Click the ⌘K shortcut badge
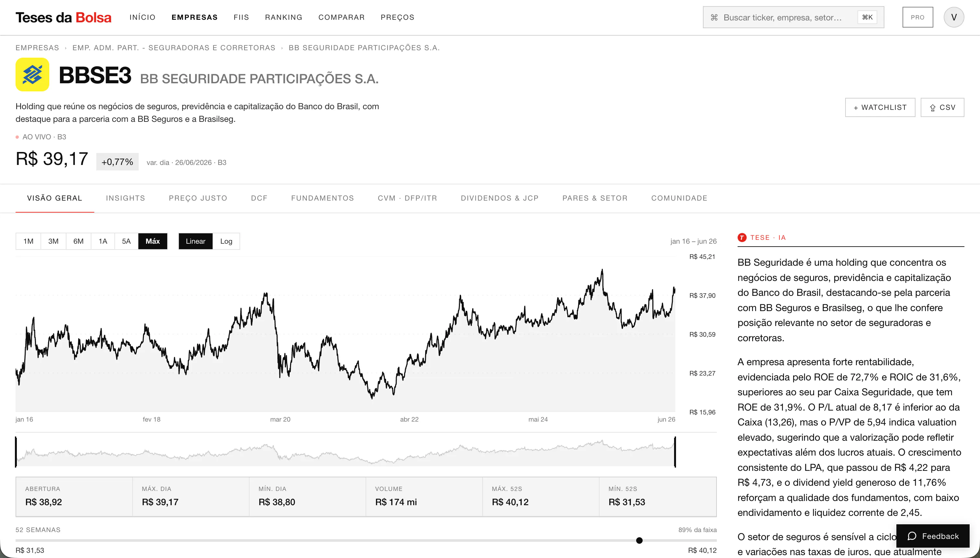This screenshot has width=980, height=558. 867,17
